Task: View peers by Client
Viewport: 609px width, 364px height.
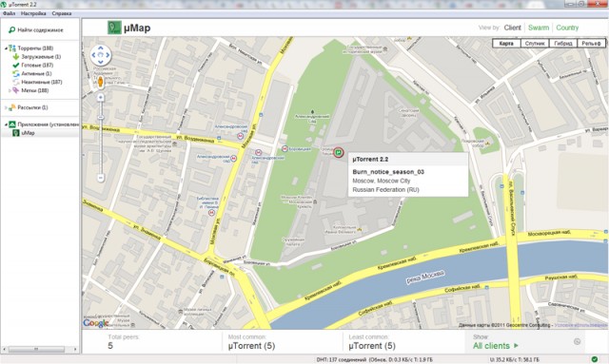Action: point(513,28)
